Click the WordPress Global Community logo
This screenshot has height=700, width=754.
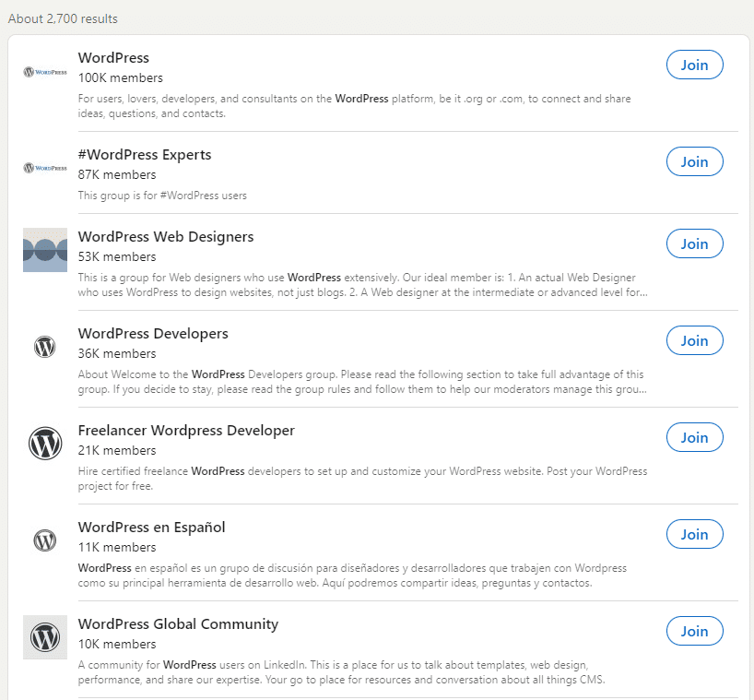(45, 637)
